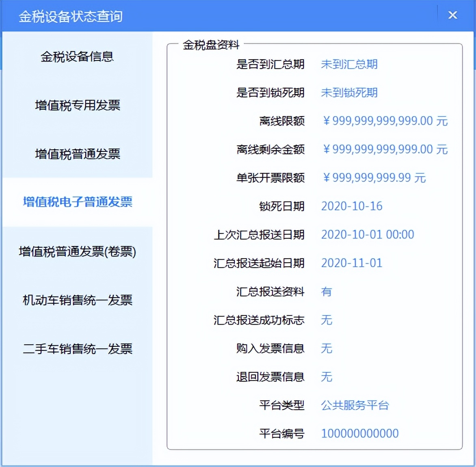Select the 公共服务平台 platform type
Viewport: 476px width, 467px height.
pyautogui.click(x=355, y=405)
